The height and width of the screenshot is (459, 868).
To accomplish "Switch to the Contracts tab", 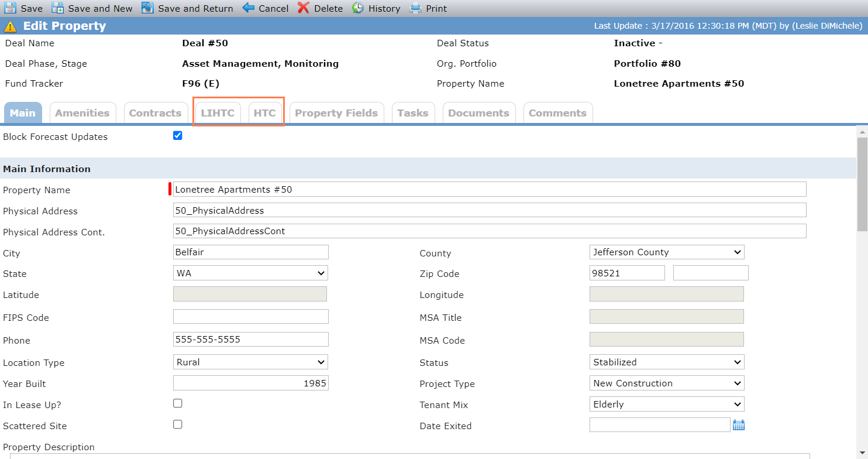I will [155, 113].
